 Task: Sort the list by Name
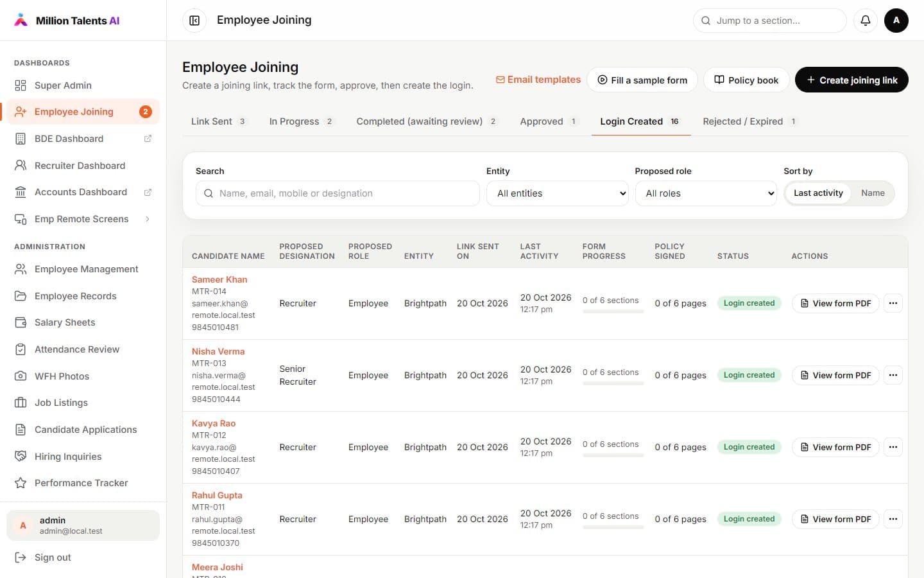pos(873,193)
